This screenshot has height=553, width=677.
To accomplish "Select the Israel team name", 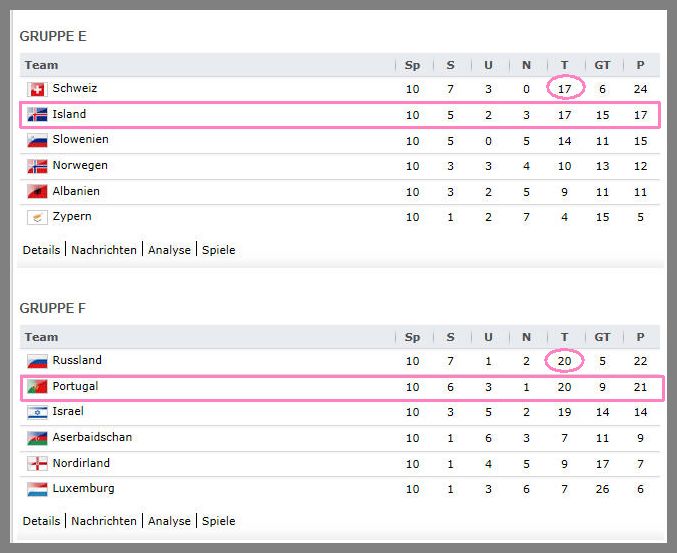I will (x=68, y=411).
